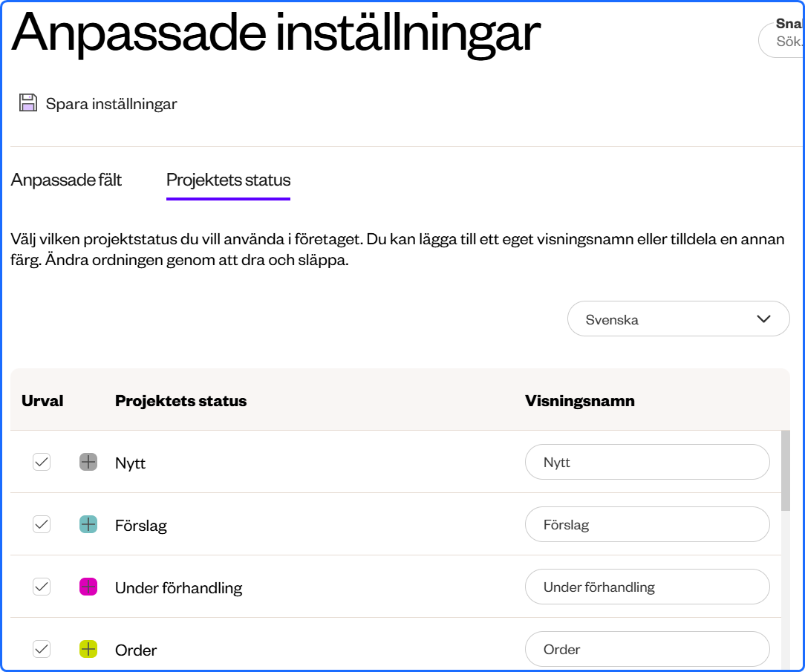
Task: Uncheck the Förslag status checkbox
Action: (42, 525)
